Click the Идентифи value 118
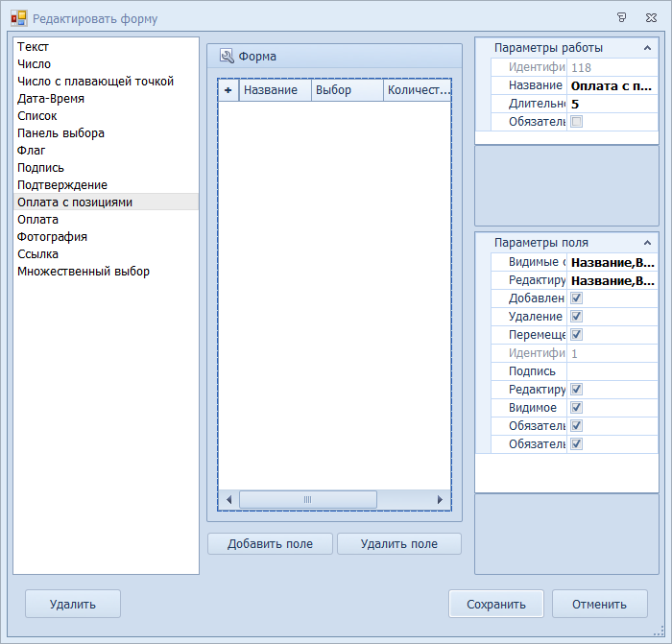The height and width of the screenshot is (644, 672). (x=612, y=68)
